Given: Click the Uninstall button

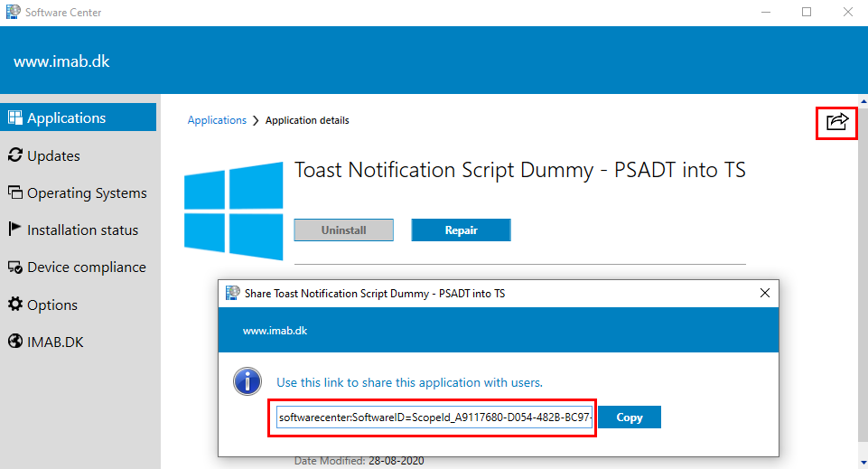Looking at the screenshot, I should [x=344, y=230].
